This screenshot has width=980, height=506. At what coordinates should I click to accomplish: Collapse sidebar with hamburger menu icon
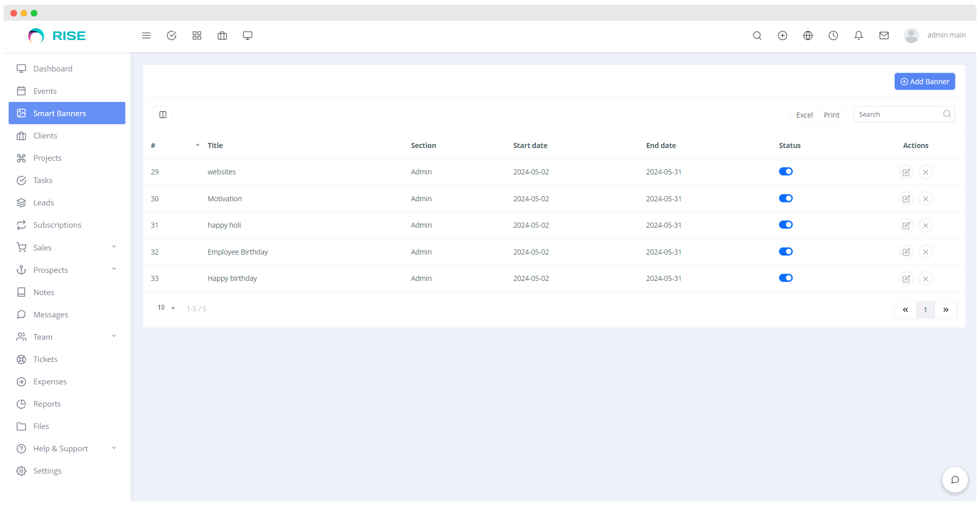[x=146, y=35]
